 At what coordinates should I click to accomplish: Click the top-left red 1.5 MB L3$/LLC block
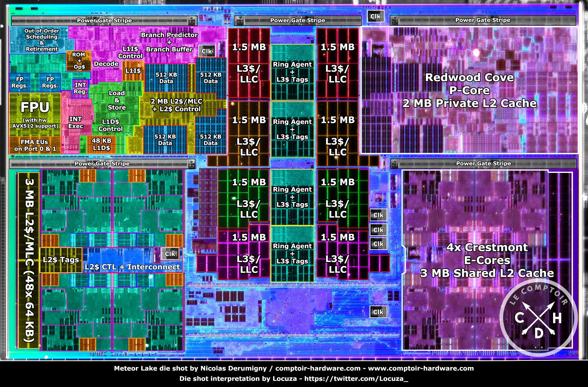pos(249,63)
